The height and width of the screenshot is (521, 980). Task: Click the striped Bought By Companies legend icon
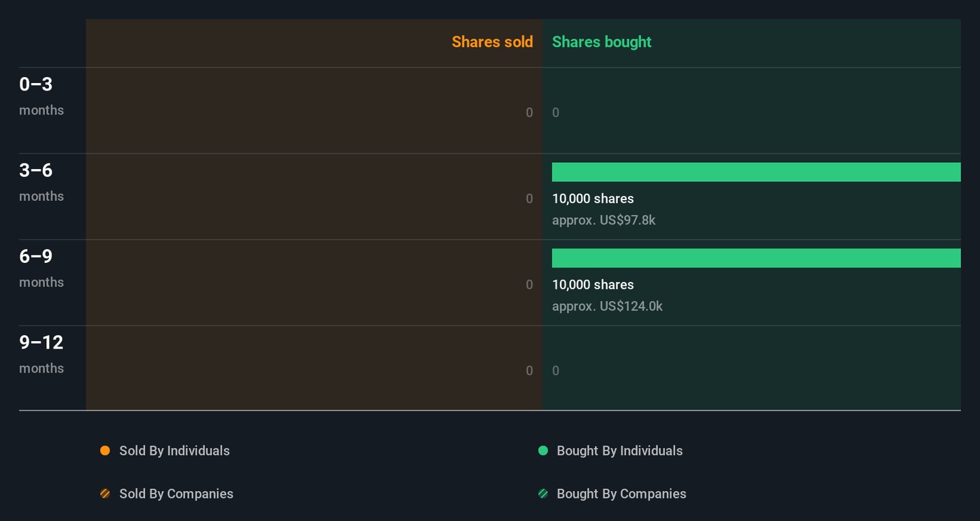point(543,494)
